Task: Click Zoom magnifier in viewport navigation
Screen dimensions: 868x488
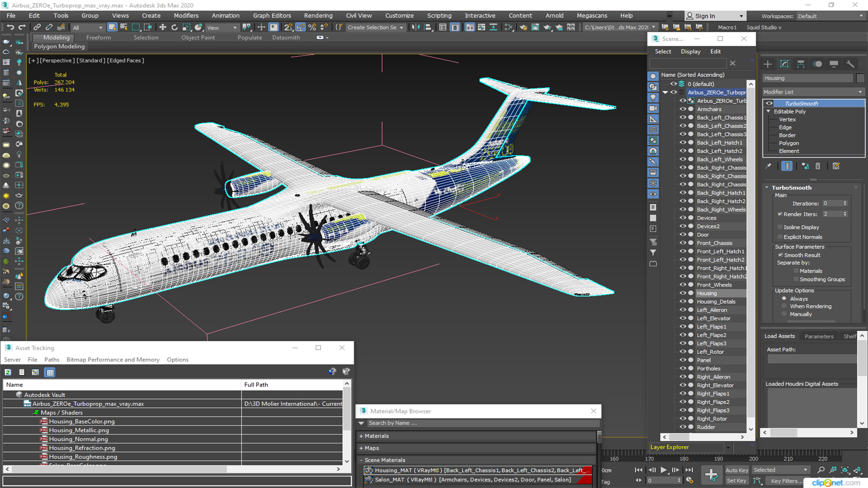Action: [821, 470]
